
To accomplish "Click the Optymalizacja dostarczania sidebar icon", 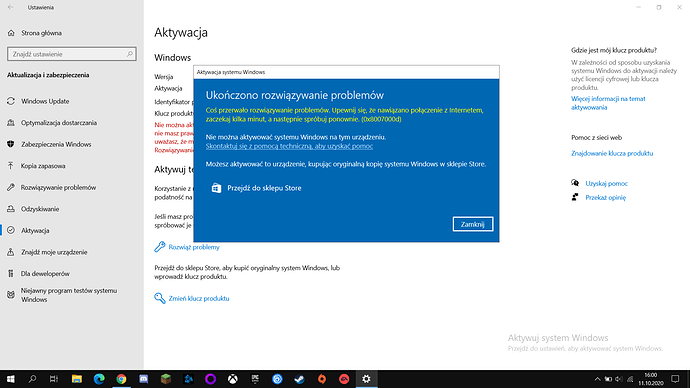I will click(11, 123).
